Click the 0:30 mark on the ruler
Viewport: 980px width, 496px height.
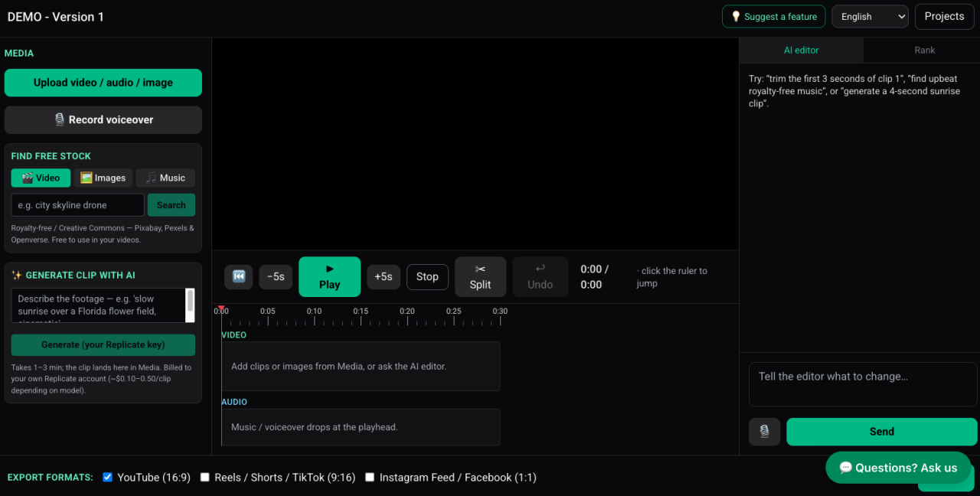[500, 312]
